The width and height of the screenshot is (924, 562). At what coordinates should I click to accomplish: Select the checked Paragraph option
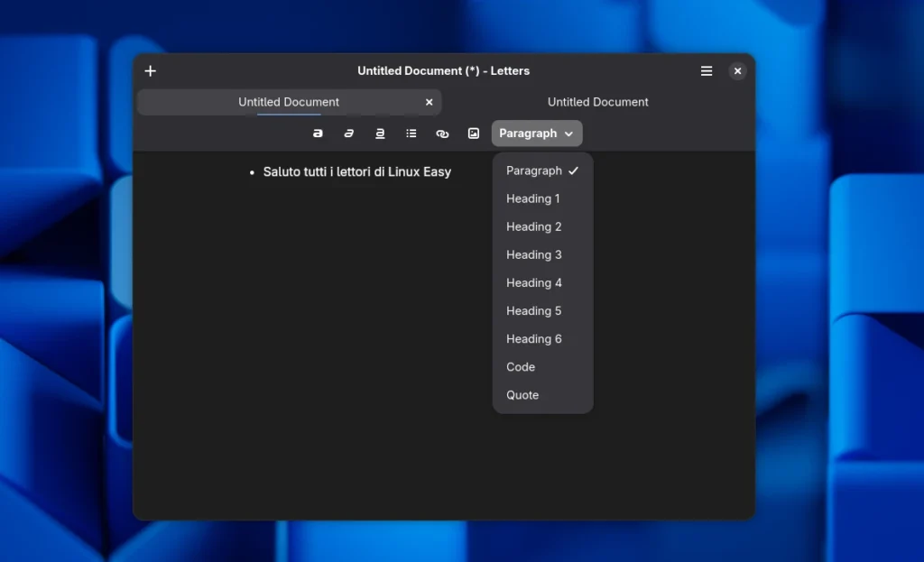coord(541,170)
